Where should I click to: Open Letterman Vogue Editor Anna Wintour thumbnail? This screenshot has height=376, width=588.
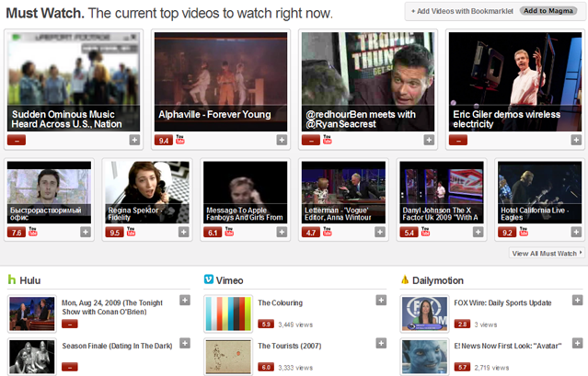pyautogui.click(x=343, y=192)
